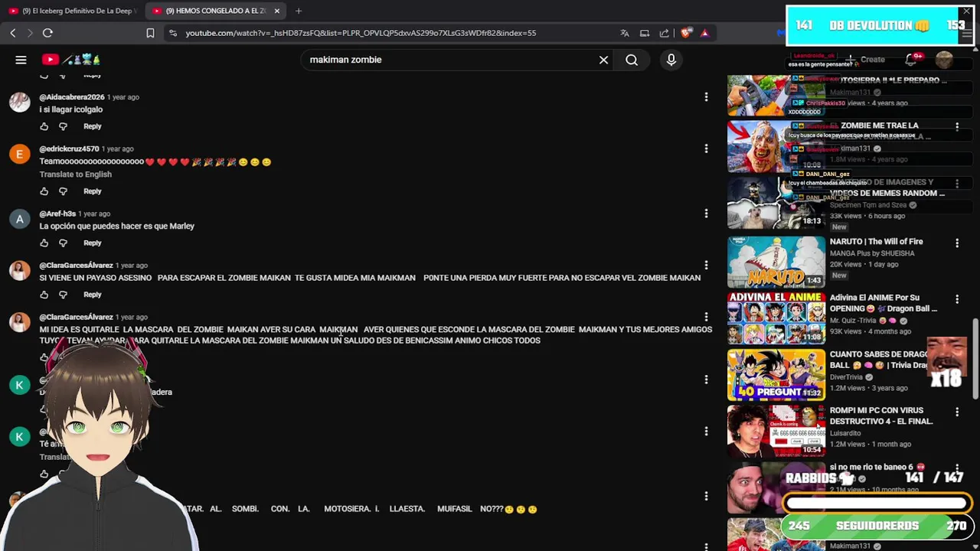Screen dimensions: 980x551
Task: Reply to the @edrickcruz4570 comment
Action: pyautogui.click(x=93, y=191)
